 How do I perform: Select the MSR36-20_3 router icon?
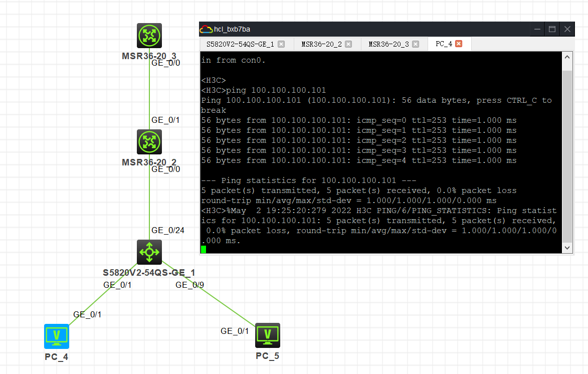pyautogui.click(x=149, y=36)
